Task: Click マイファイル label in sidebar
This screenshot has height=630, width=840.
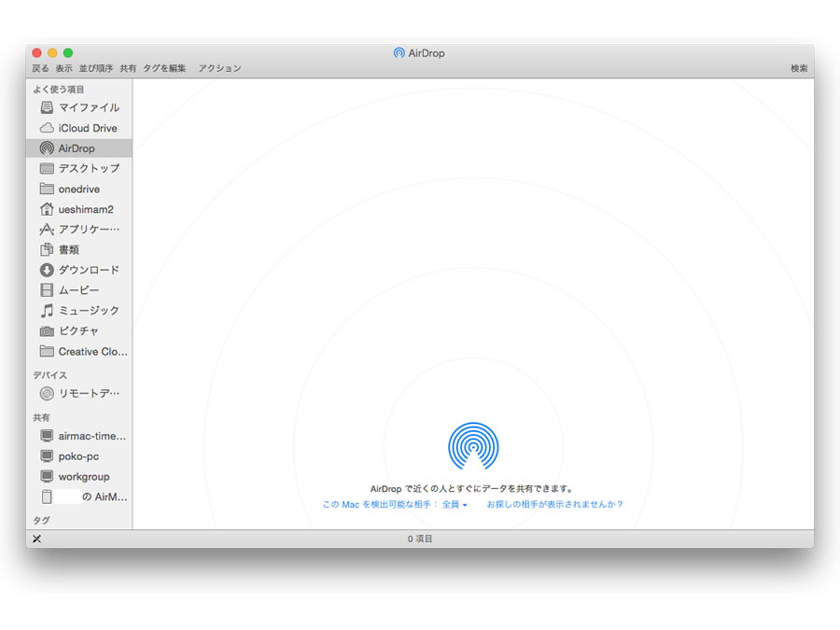Action: click(89, 107)
